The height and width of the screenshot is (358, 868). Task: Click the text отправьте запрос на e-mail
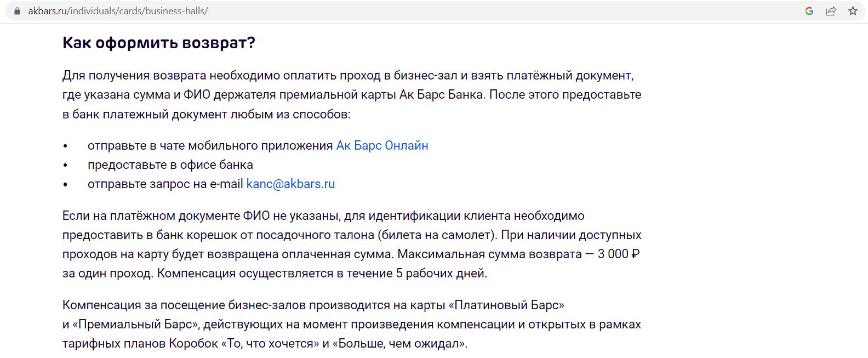[x=165, y=184]
